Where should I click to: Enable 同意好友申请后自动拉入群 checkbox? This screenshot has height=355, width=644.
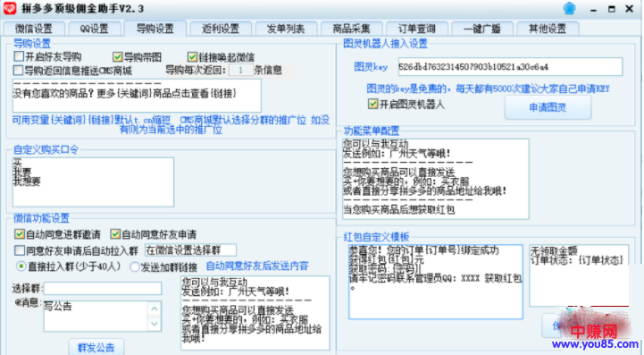pos(20,249)
